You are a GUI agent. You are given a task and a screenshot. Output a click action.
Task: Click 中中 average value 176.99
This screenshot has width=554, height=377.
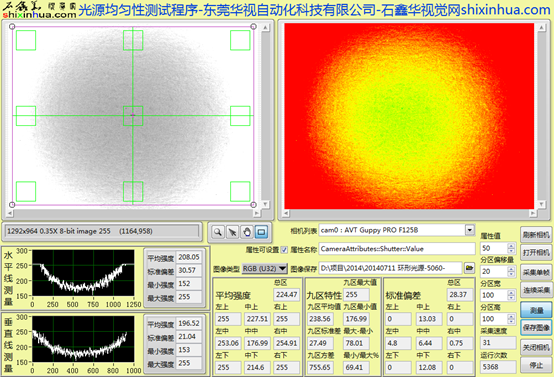tap(257, 343)
